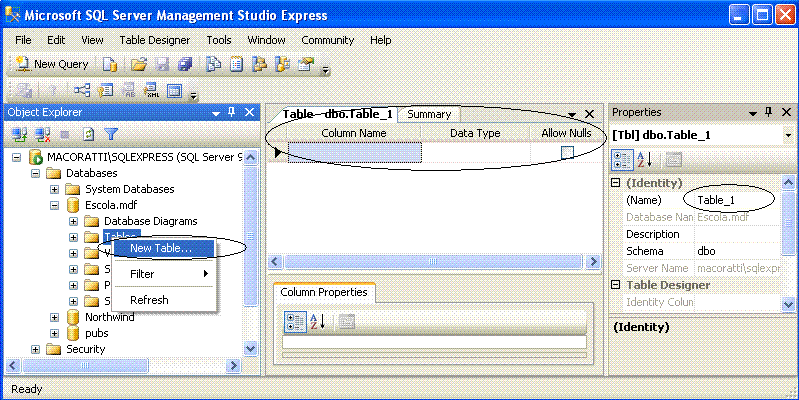The width and height of the screenshot is (799, 400).
Task: Click the Relationships icon in Table Designer toolbar
Action: [x=82, y=91]
